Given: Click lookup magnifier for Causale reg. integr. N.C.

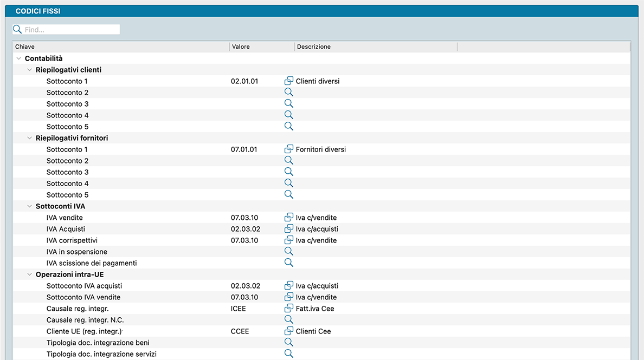Looking at the screenshot, I should [289, 320].
